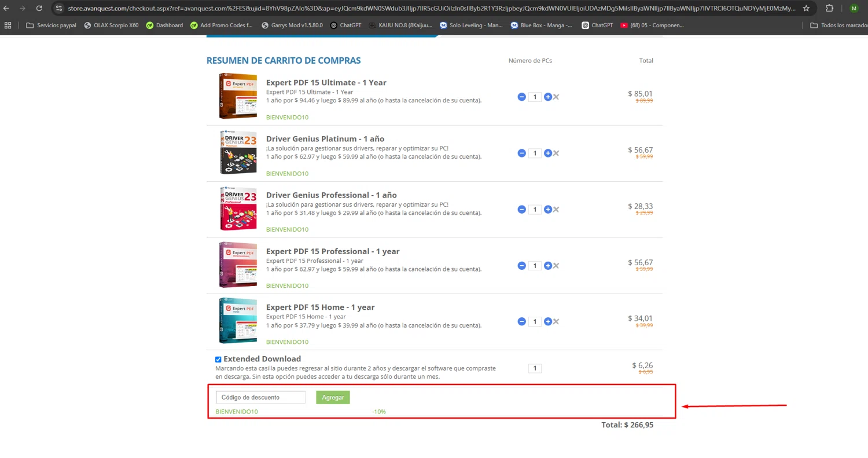Remove Expert PDF 15 Home from cart
Viewport: 868px width, 458px height.
(x=556, y=321)
